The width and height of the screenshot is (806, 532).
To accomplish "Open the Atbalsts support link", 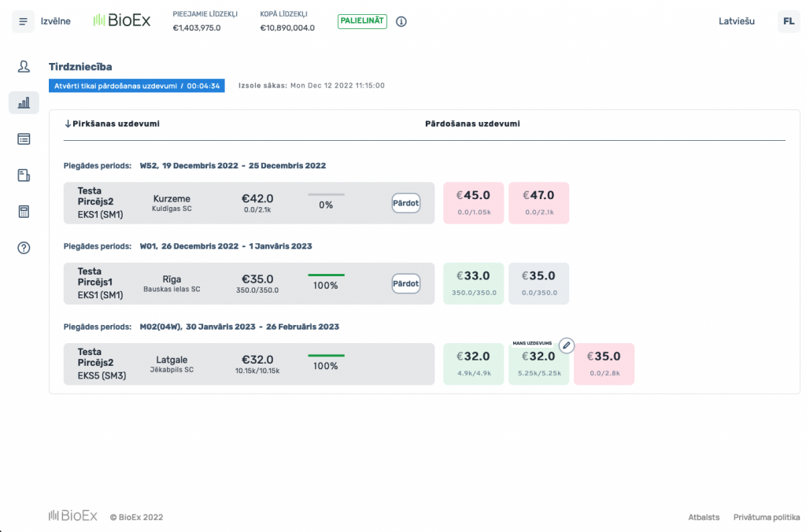I will click(703, 517).
